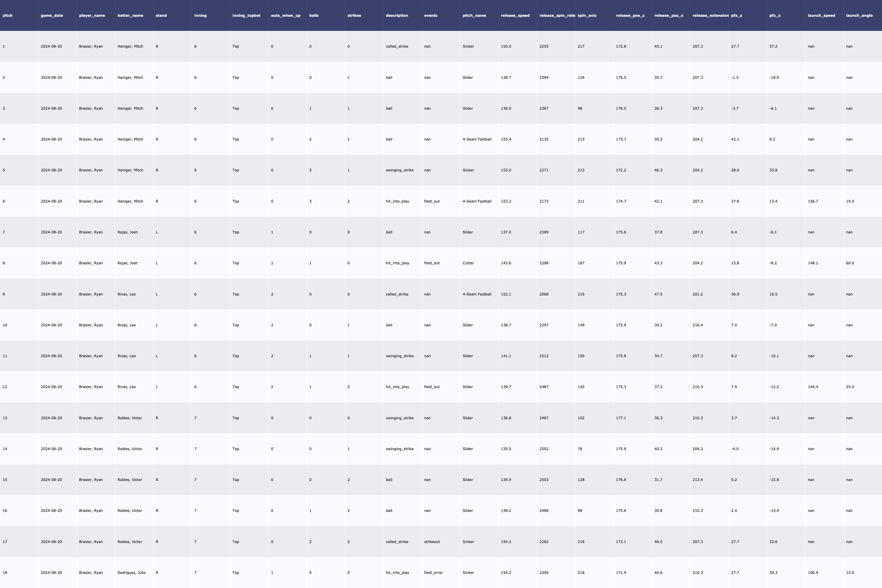This screenshot has height=588, width=882.
Task: Click the pitch_name column header
Action: (474, 15)
